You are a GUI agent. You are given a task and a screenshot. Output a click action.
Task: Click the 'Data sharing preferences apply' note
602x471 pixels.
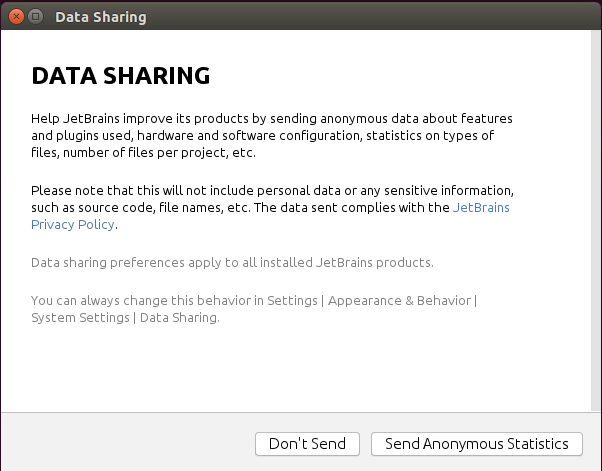pos(232,263)
